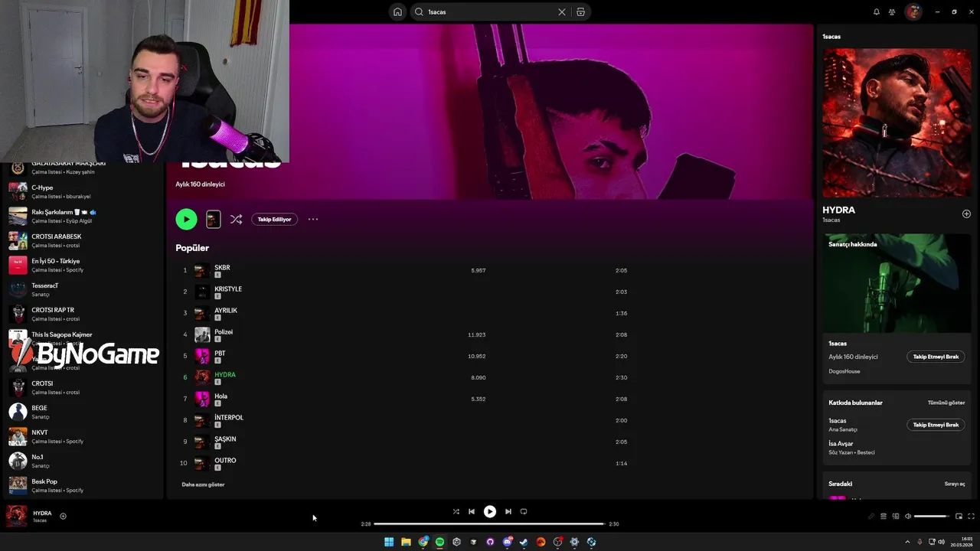Click the HYDRA album cover in the right panel
Image resolution: width=980 pixels, height=551 pixels.
click(x=897, y=122)
